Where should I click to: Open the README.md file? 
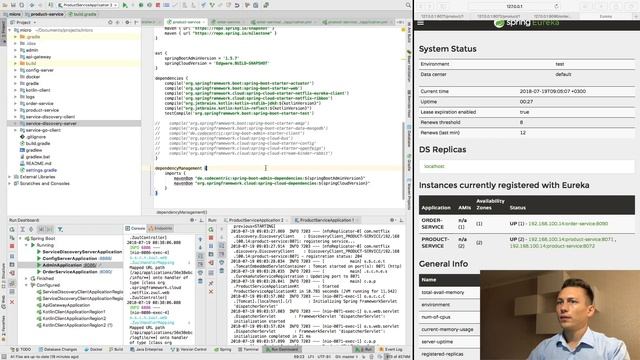pos(38,164)
